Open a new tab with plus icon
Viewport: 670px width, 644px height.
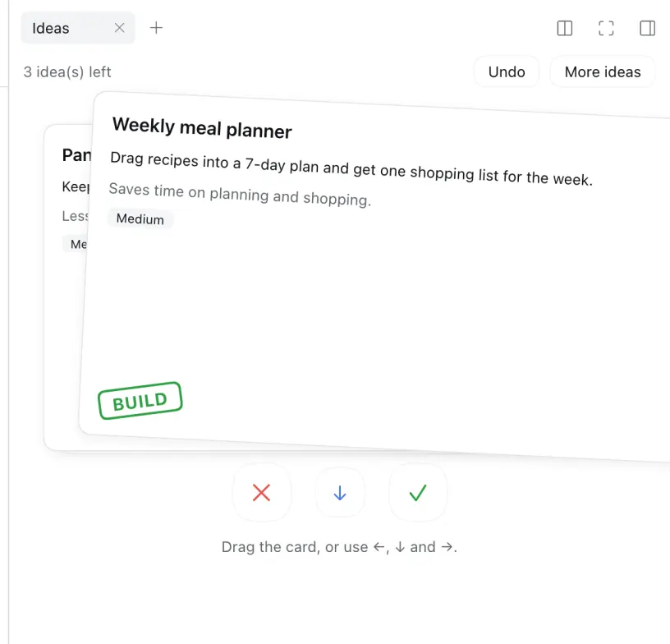tap(156, 28)
